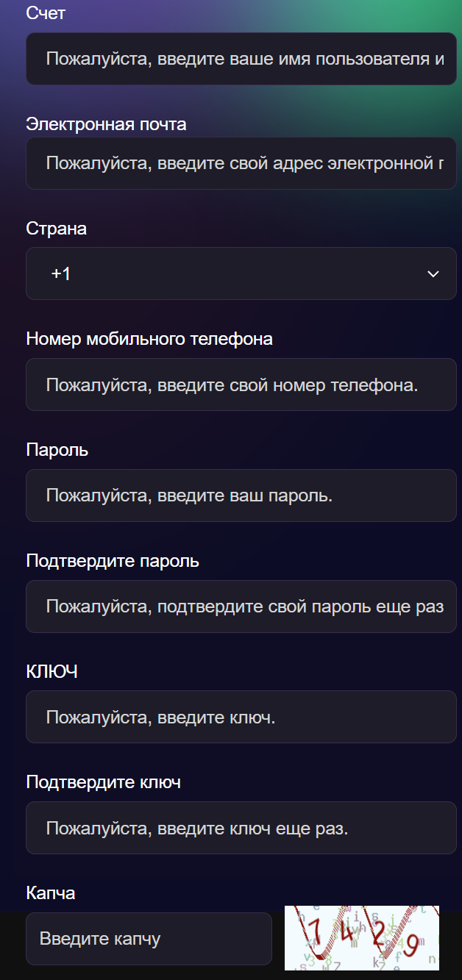
Task: Click the Электронная почта label text
Action: (x=106, y=124)
